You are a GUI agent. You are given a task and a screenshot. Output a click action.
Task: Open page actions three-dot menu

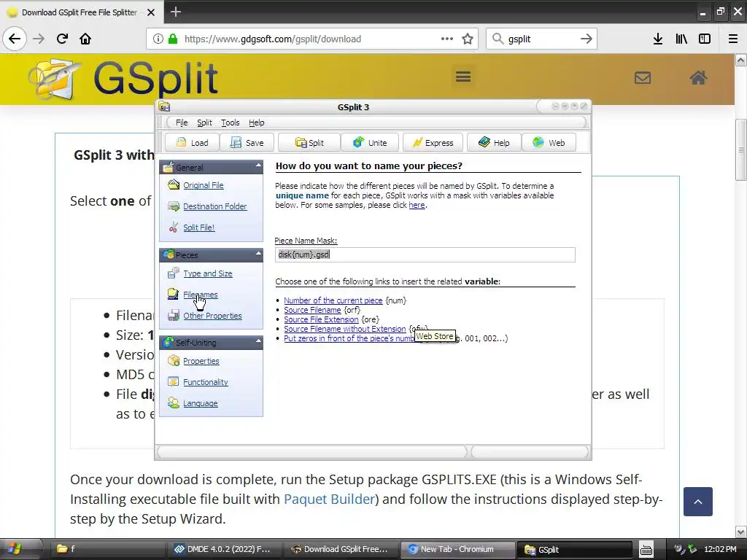(x=447, y=39)
